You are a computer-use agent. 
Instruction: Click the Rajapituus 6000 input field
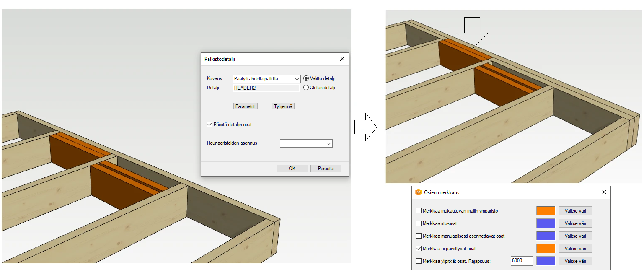coord(522,261)
